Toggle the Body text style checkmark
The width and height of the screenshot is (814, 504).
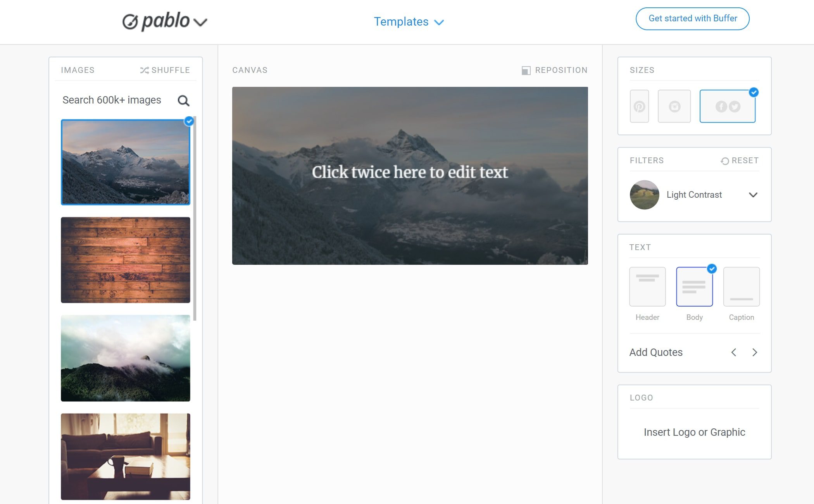click(x=711, y=268)
